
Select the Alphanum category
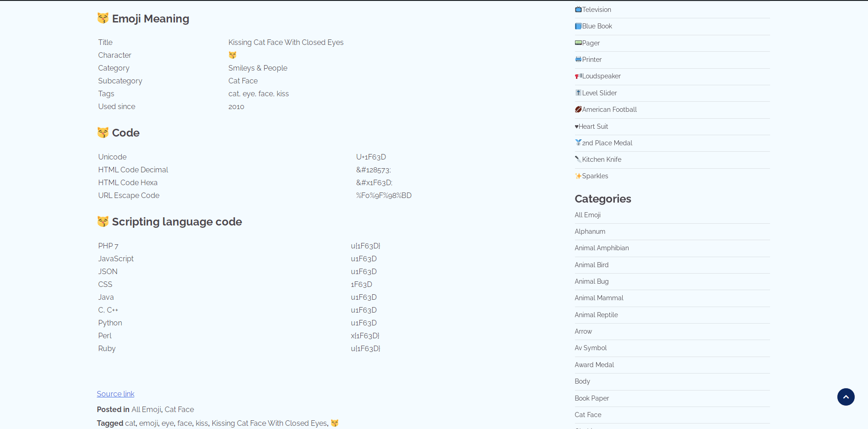(590, 231)
